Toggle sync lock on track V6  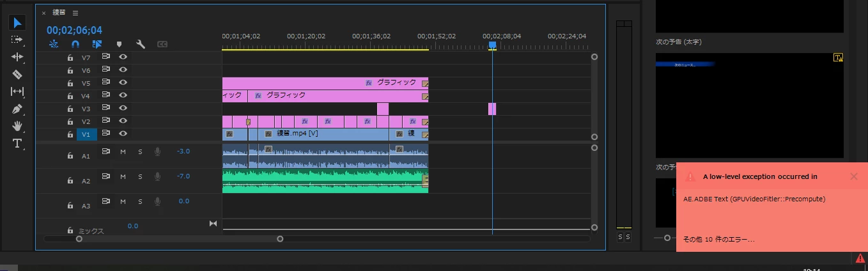pyautogui.click(x=106, y=70)
